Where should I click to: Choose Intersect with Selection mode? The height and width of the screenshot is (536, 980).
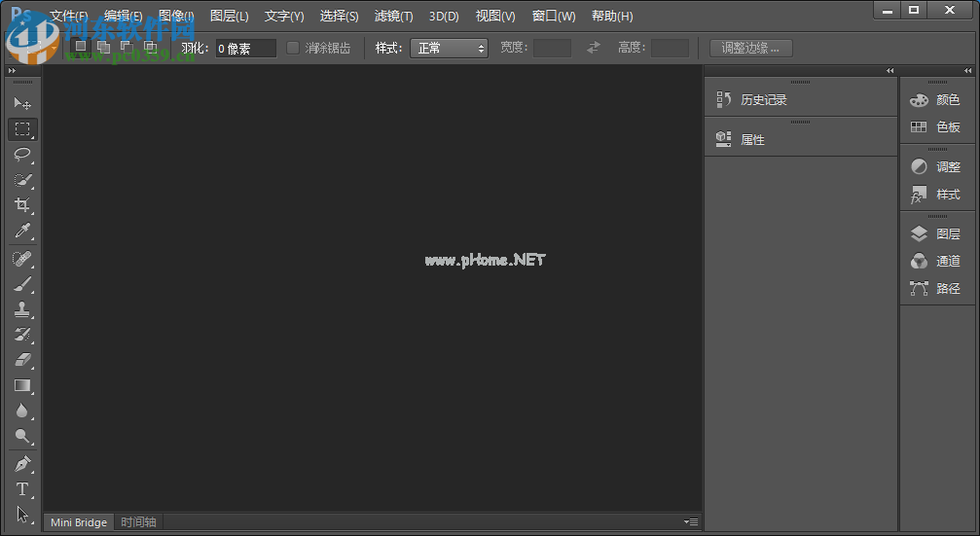[x=150, y=47]
